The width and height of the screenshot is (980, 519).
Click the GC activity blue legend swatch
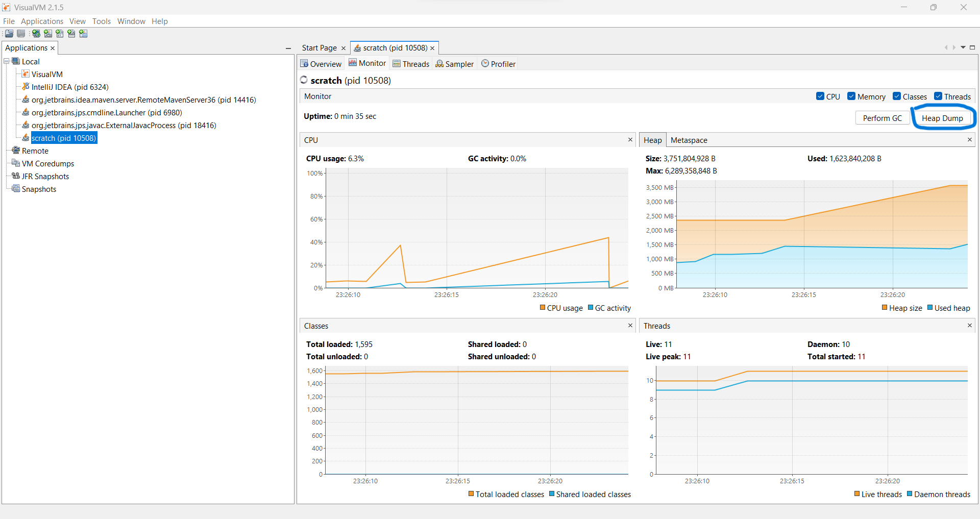point(591,307)
